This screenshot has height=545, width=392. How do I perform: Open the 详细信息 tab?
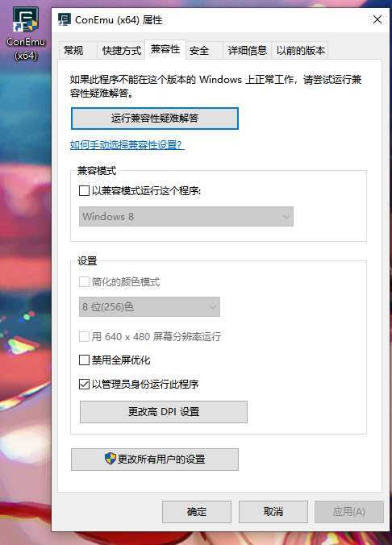[x=247, y=51]
